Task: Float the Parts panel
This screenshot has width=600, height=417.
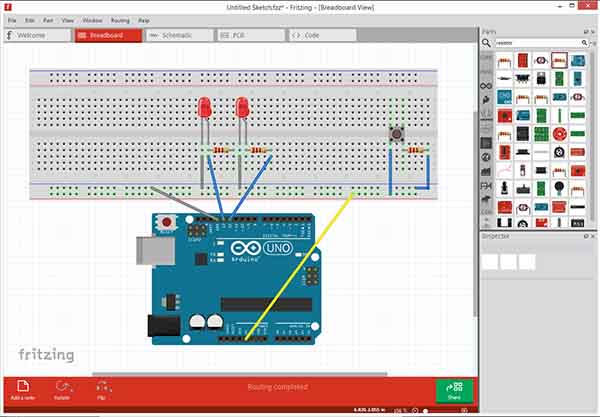Action: pos(586,31)
